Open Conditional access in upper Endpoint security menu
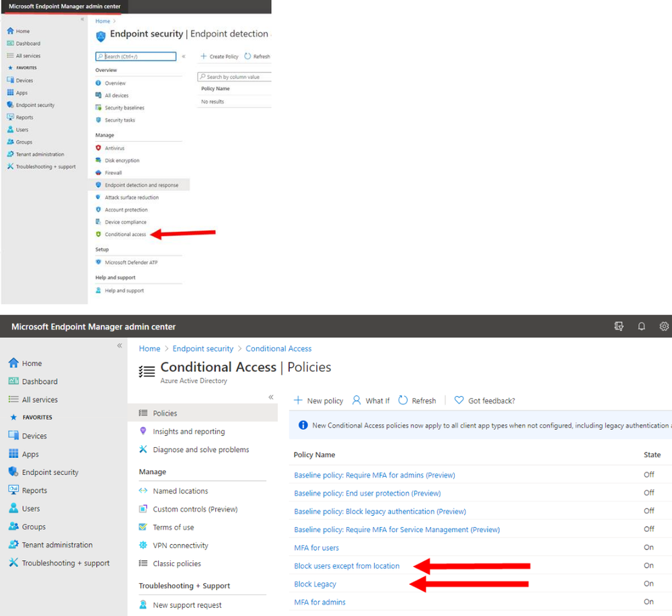 point(121,234)
